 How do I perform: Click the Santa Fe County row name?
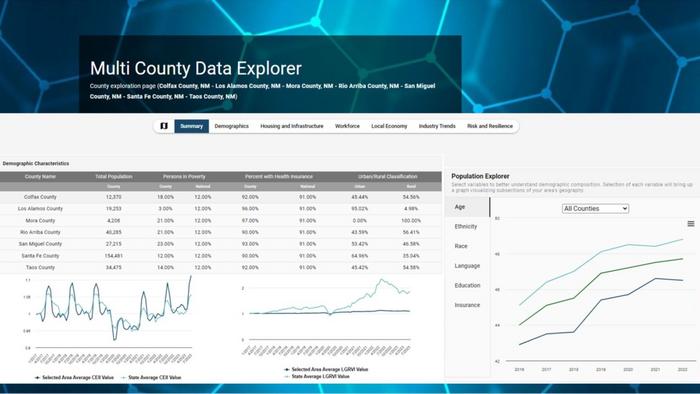click(x=40, y=256)
